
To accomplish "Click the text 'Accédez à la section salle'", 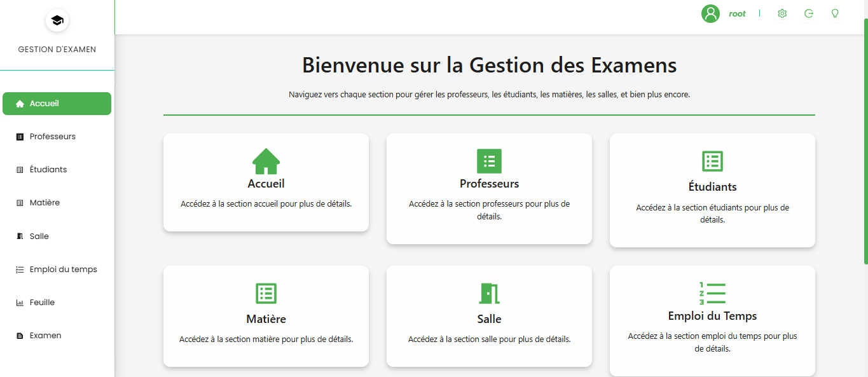I will click(452, 339).
